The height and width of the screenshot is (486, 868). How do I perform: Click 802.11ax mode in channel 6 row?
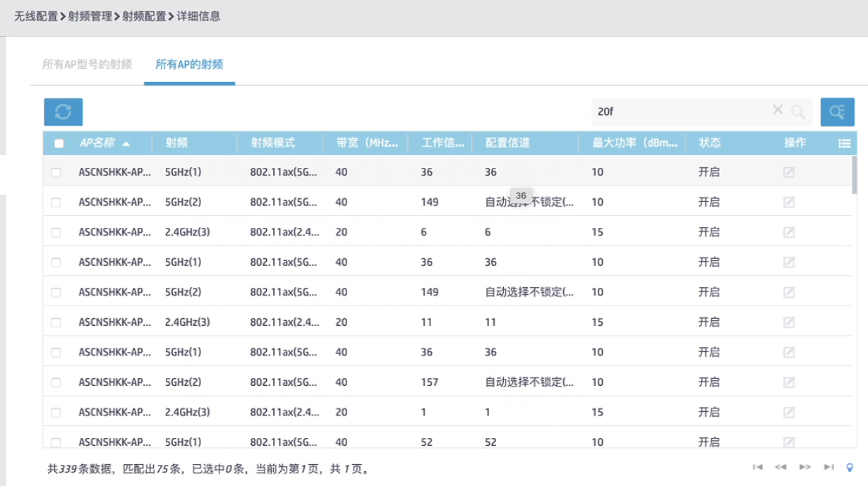point(285,232)
